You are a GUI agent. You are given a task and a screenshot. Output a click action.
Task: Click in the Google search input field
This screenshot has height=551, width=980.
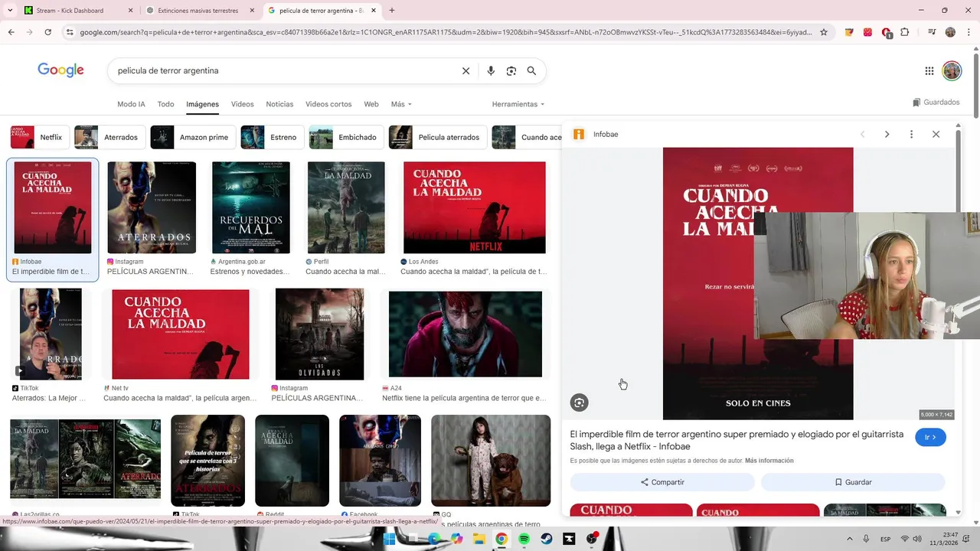(283, 70)
